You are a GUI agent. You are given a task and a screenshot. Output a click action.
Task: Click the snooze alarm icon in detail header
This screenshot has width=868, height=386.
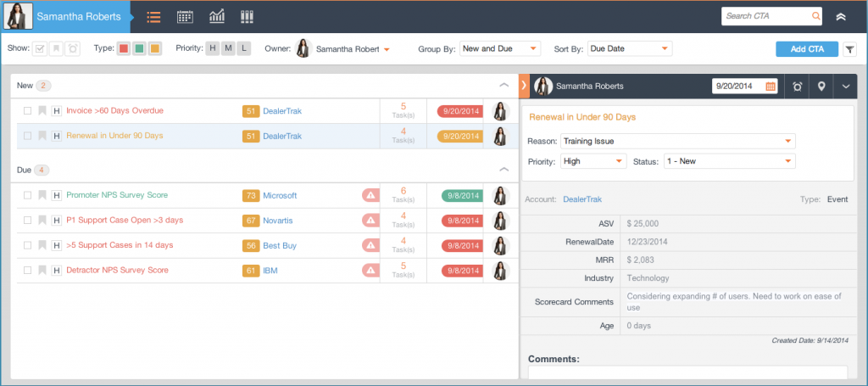click(x=797, y=86)
